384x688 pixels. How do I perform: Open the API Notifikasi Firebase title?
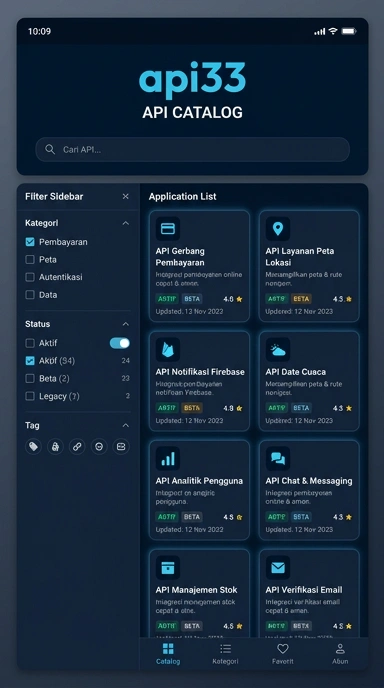click(200, 372)
